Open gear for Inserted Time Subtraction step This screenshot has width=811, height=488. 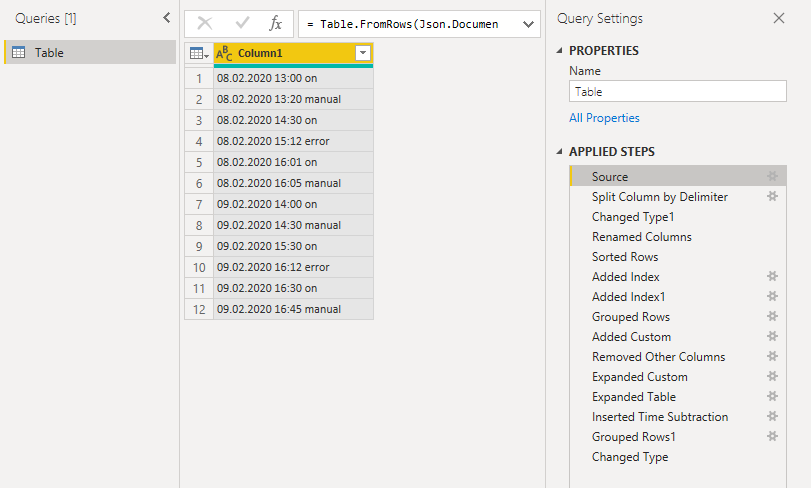(772, 416)
